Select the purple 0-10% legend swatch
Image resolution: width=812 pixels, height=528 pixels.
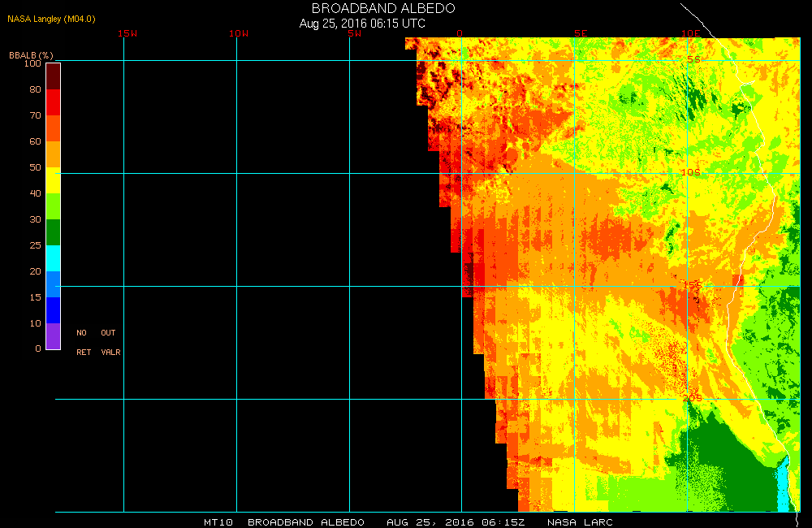pyautogui.click(x=53, y=336)
